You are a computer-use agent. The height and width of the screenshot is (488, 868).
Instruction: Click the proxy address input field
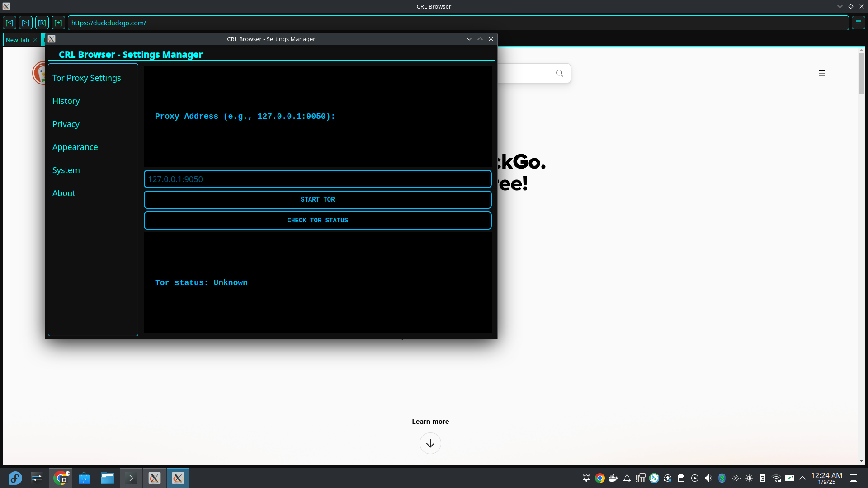(318, 179)
